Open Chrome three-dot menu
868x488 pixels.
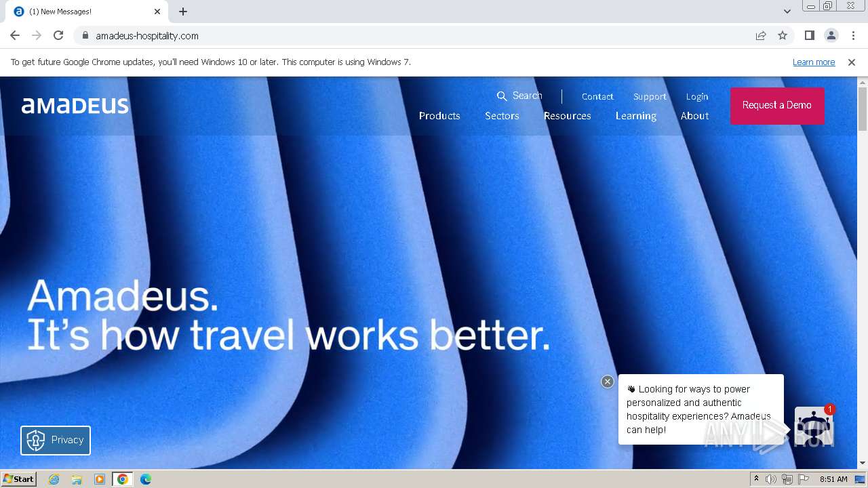click(x=853, y=35)
